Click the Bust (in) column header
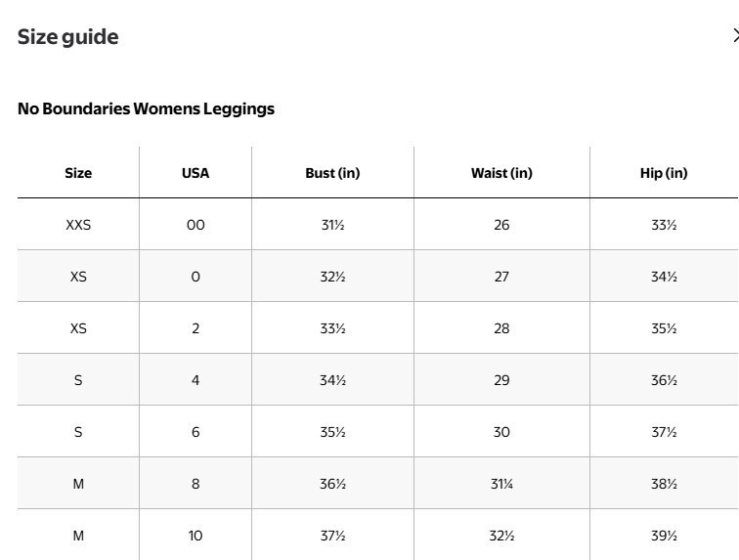This screenshot has width=739, height=560. coord(332,173)
